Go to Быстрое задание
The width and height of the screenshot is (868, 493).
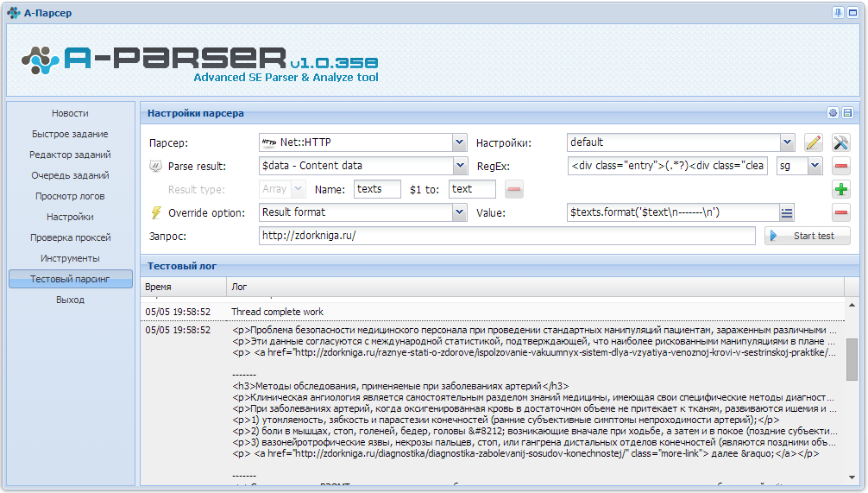(x=70, y=134)
